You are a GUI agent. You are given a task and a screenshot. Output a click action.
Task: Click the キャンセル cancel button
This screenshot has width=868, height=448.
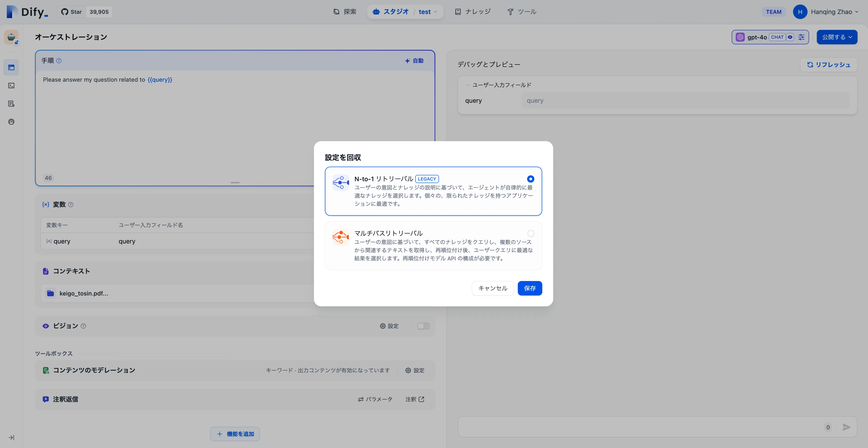(493, 288)
